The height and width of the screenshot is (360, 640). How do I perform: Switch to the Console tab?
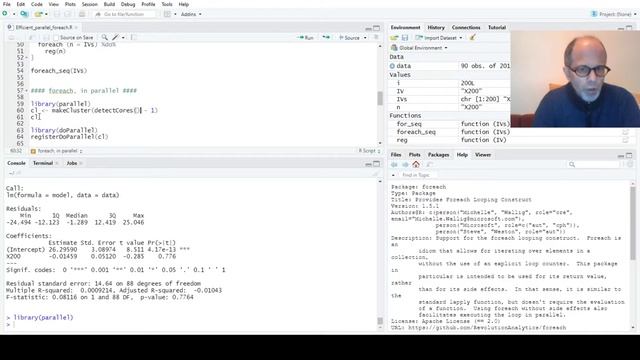(x=16, y=163)
